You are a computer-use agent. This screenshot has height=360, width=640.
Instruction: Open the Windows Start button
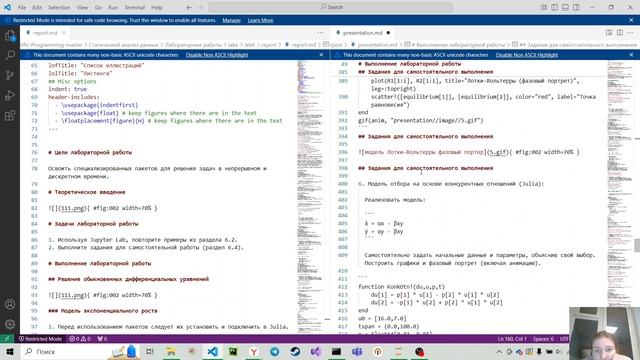10,351
